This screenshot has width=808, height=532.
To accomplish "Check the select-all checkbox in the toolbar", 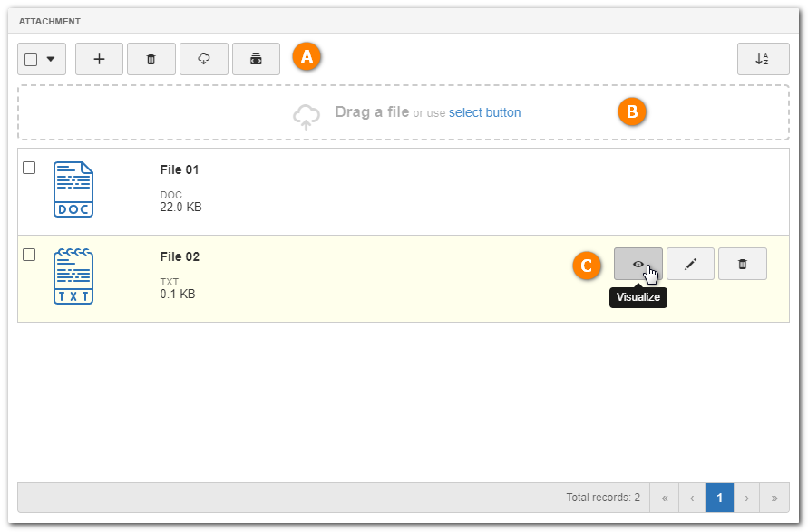I will (x=31, y=60).
